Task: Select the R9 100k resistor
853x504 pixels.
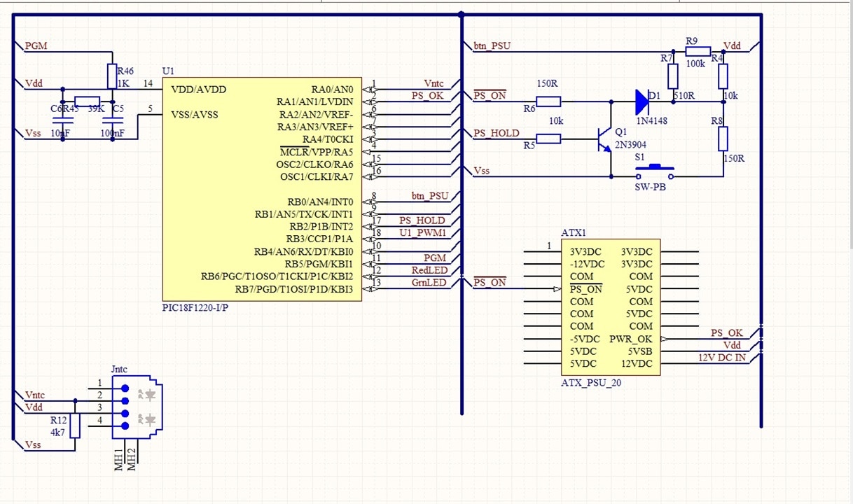Action: (x=698, y=51)
